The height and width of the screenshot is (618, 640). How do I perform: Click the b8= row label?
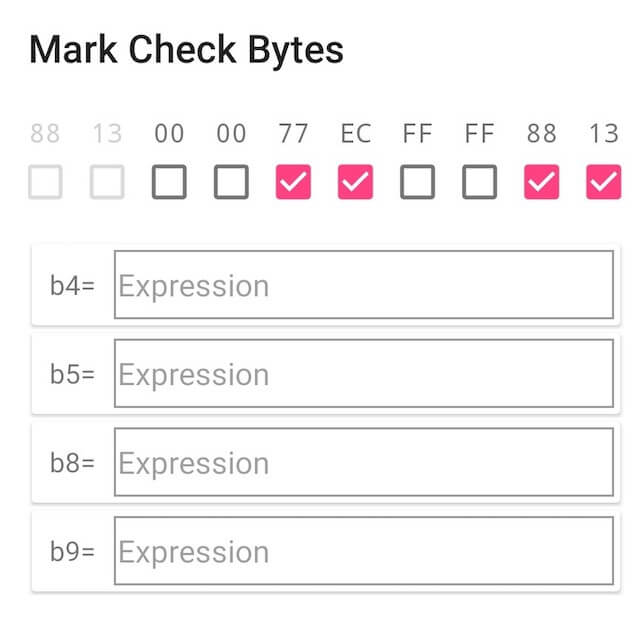coord(72,463)
